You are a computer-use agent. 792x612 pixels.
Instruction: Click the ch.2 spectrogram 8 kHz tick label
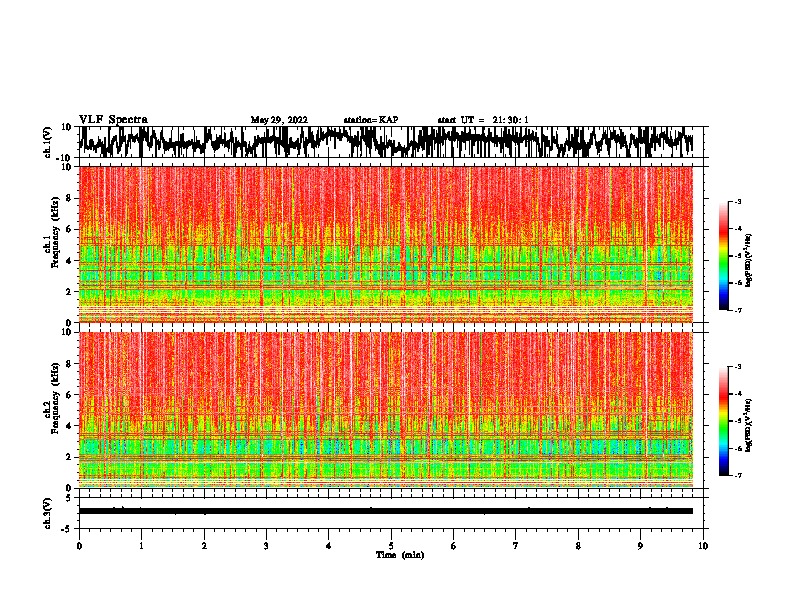(70, 364)
